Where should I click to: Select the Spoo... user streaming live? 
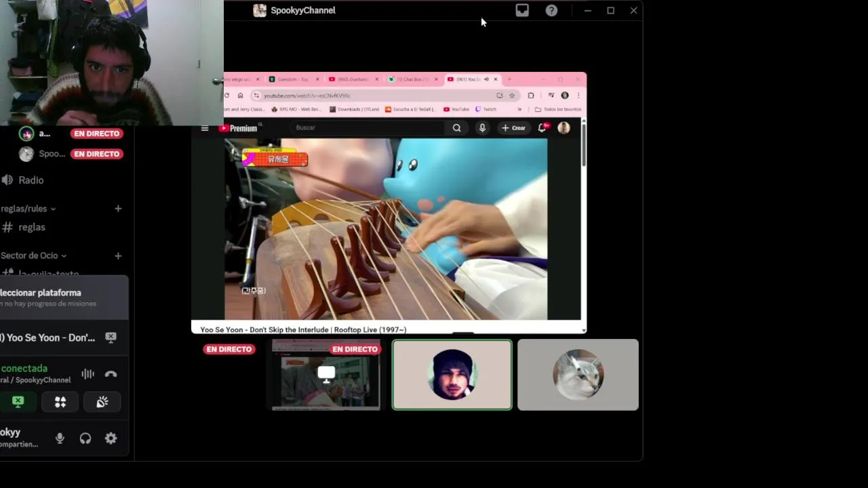click(x=71, y=154)
